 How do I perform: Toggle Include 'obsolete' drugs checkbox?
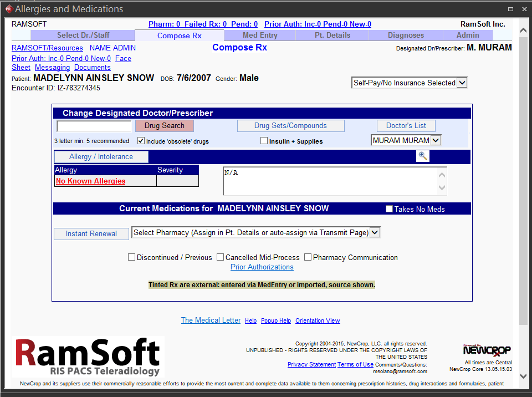click(141, 141)
